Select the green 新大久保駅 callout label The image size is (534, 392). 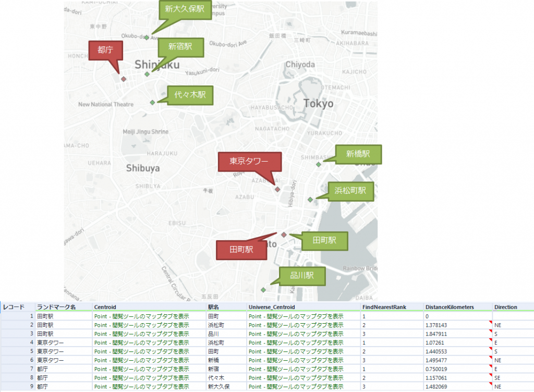click(184, 9)
